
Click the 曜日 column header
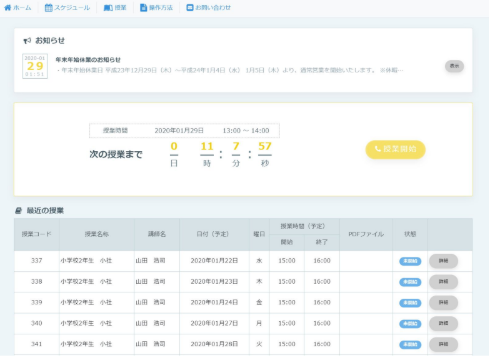[x=259, y=234]
